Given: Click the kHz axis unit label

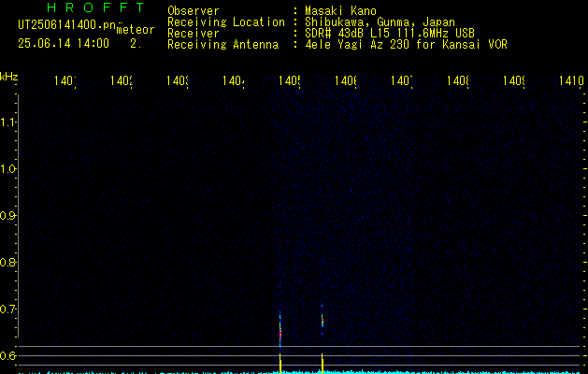Looking at the screenshot, I should click(9, 77).
